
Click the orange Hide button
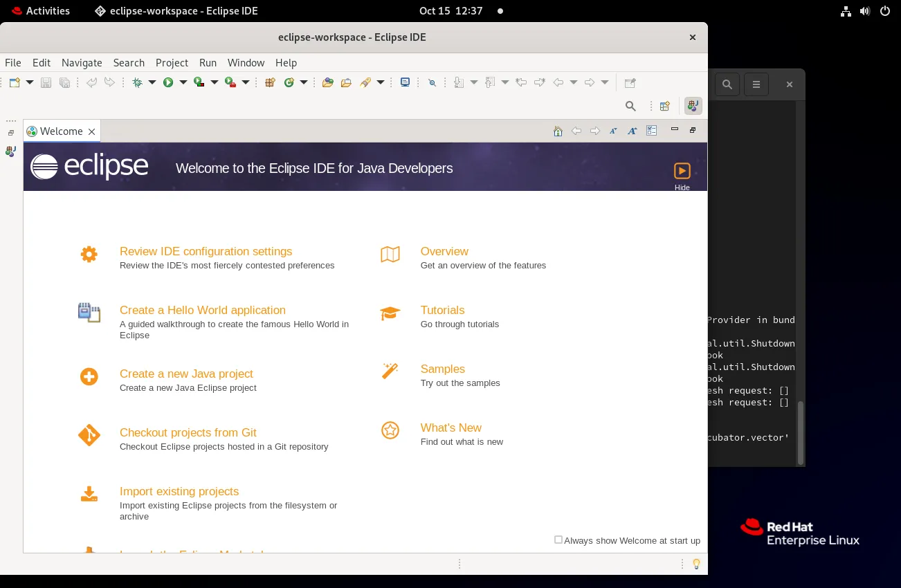coord(682,176)
